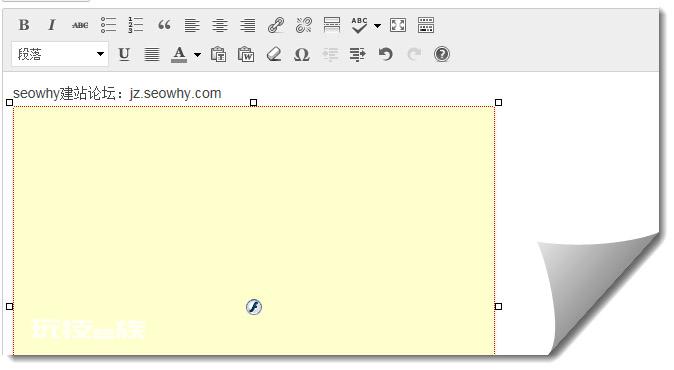Click the top-right resize handle of Flash object
Screen dimensions: 674x370
tap(499, 102)
